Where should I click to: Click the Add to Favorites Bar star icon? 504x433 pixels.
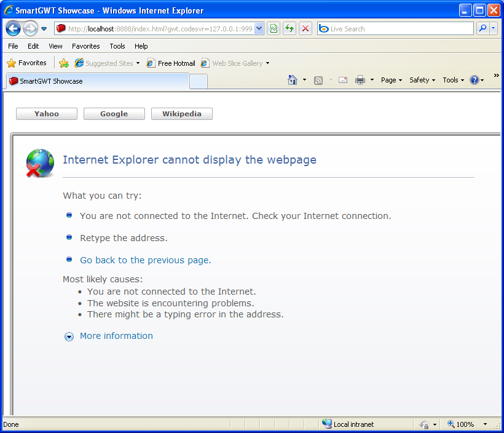[x=64, y=63]
